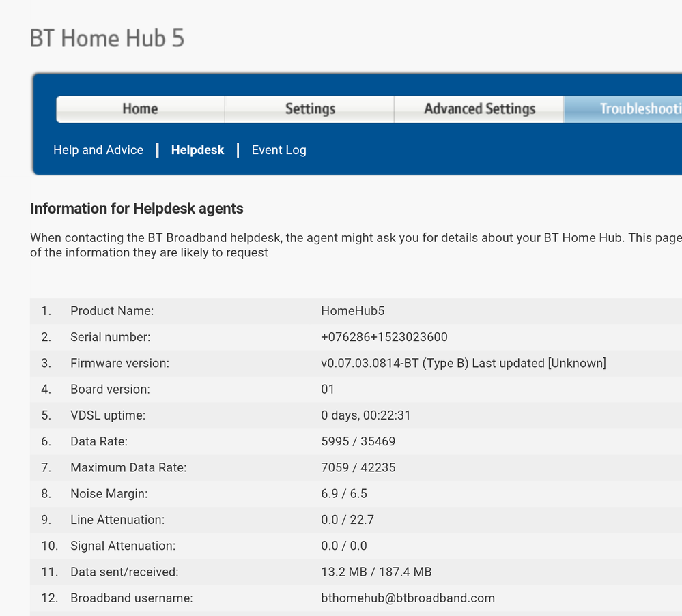The height and width of the screenshot is (616, 682).
Task: Click the BT Home Hub 5 title
Action: pyautogui.click(x=107, y=38)
